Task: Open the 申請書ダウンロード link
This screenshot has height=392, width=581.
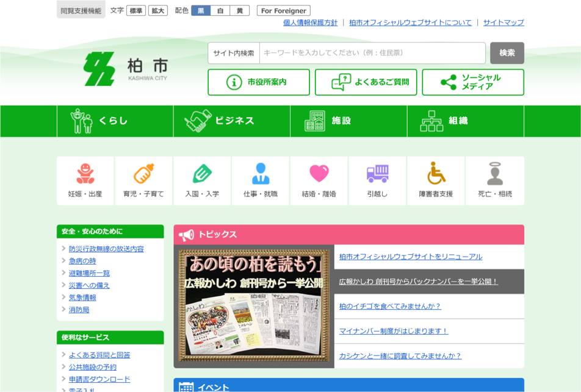Action: pos(99,379)
